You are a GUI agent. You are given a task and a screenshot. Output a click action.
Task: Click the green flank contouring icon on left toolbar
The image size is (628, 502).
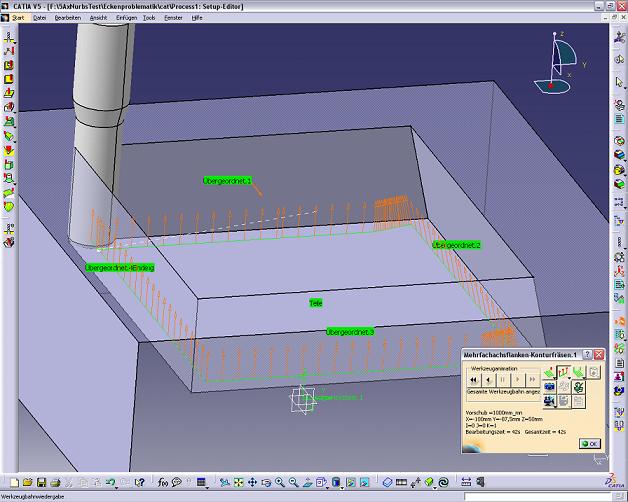(9, 193)
